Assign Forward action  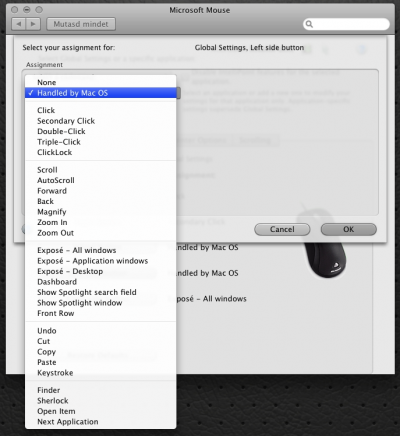[100, 191]
